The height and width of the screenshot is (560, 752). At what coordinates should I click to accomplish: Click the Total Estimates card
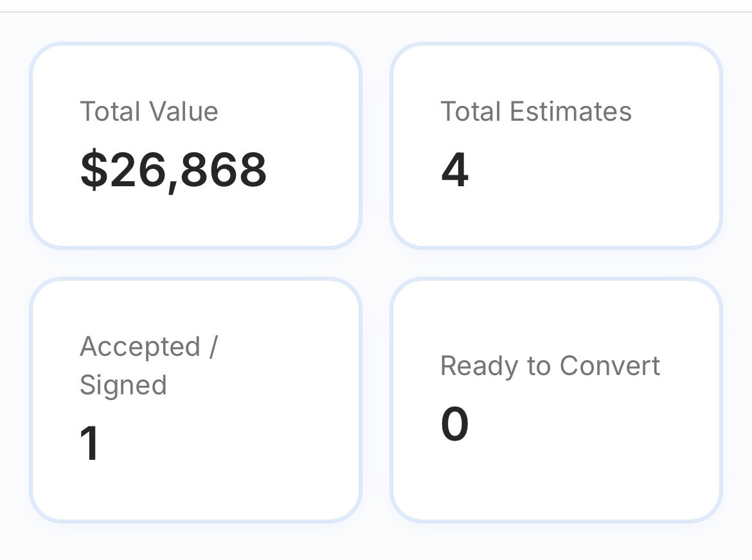[x=556, y=145]
